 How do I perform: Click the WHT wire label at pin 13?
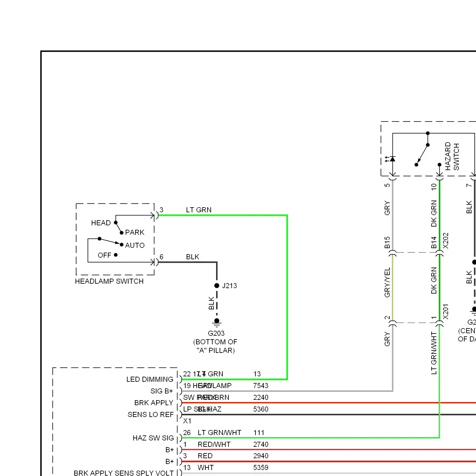click(206, 467)
